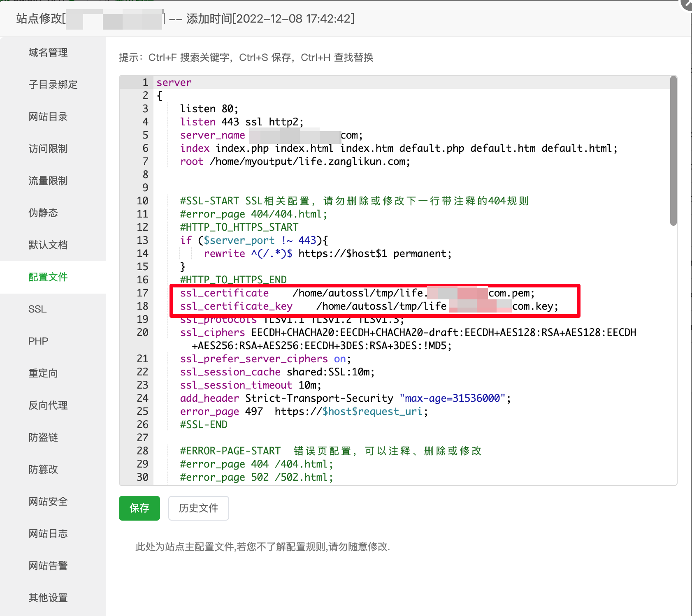Open 访问限制 settings

click(x=48, y=149)
